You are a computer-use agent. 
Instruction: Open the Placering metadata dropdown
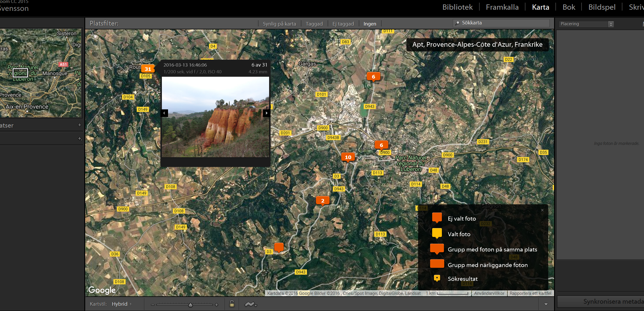[x=586, y=24]
